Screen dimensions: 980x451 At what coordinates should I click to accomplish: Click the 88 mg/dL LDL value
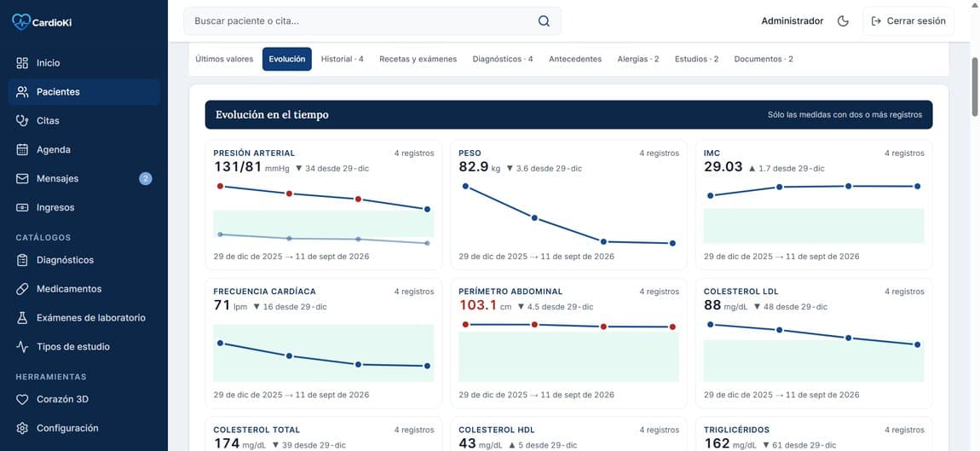pos(712,306)
